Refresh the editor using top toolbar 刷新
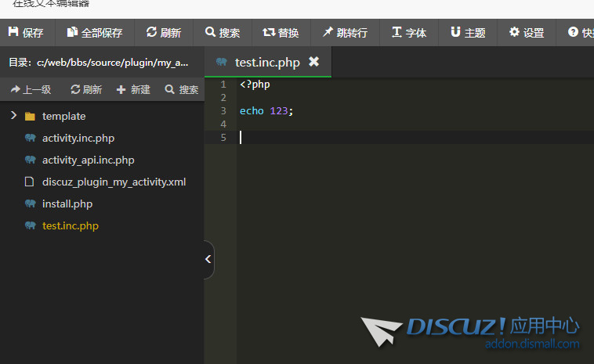Viewport: 594px width, 364px height. 164,33
